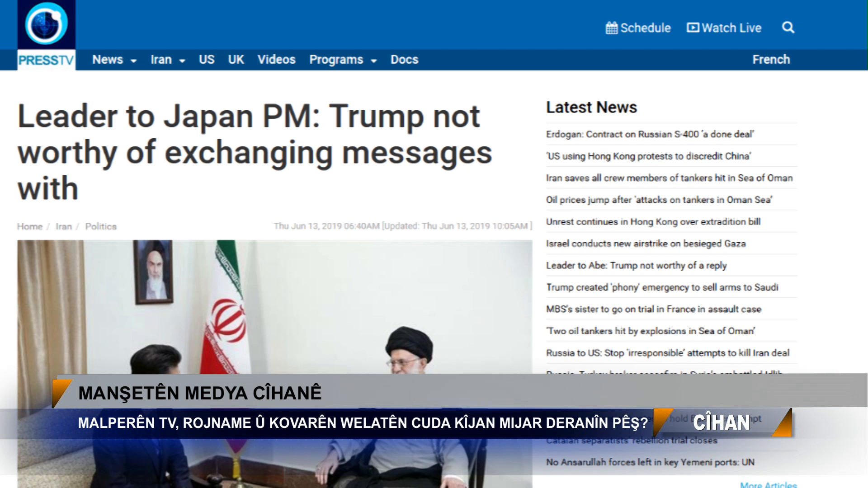
Task: Open the Docs section
Action: point(404,60)
